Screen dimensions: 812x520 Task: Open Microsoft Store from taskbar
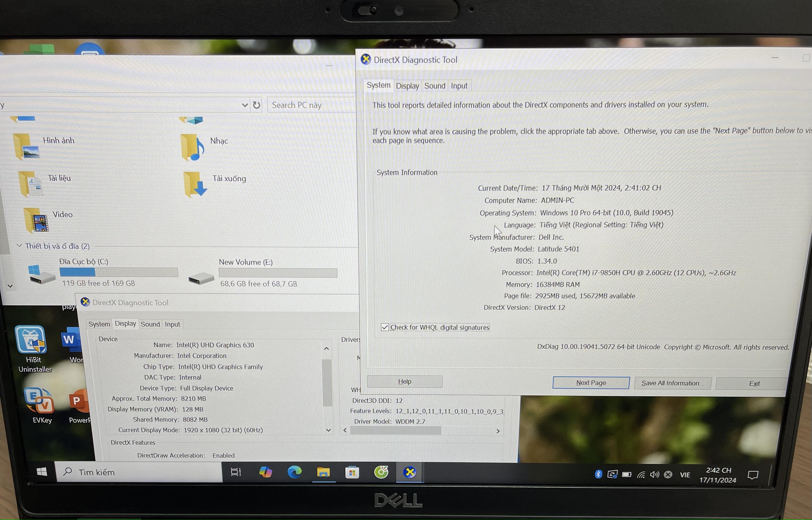click(352, 472)
